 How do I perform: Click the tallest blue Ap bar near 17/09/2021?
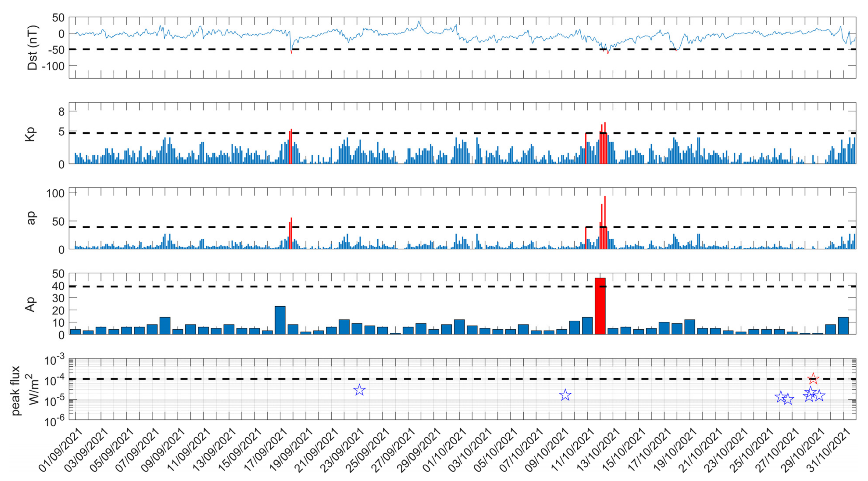280,320
